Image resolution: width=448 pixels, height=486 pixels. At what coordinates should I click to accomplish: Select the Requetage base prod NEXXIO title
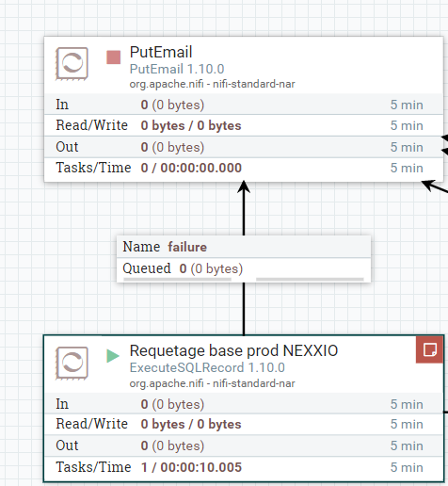[233, 350]
